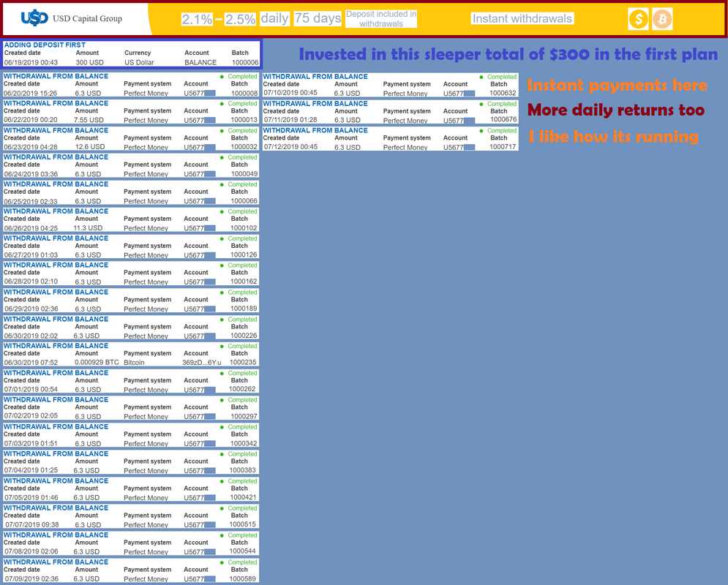
Task: Click batch number 1000676
Action: [x=504, y=119]
